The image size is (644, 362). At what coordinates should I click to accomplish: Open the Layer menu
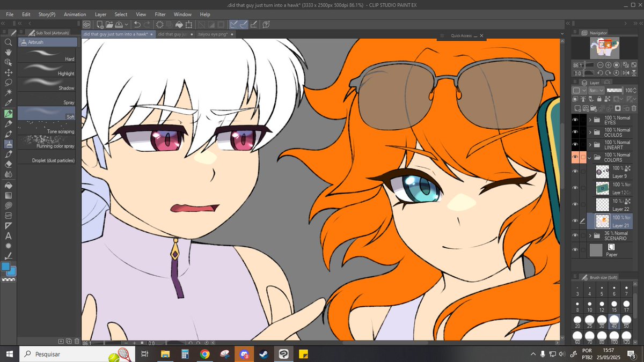pos(101,14)
